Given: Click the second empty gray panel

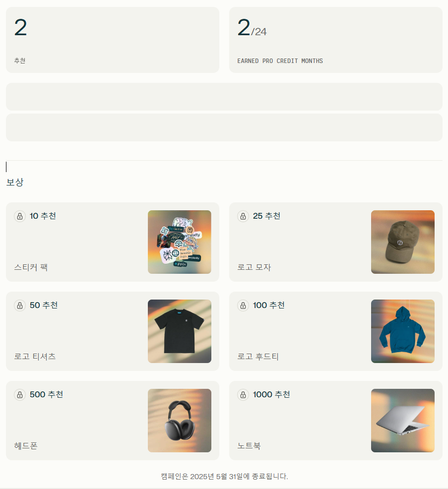Looking at the screenshot, I should coord(224,127).
